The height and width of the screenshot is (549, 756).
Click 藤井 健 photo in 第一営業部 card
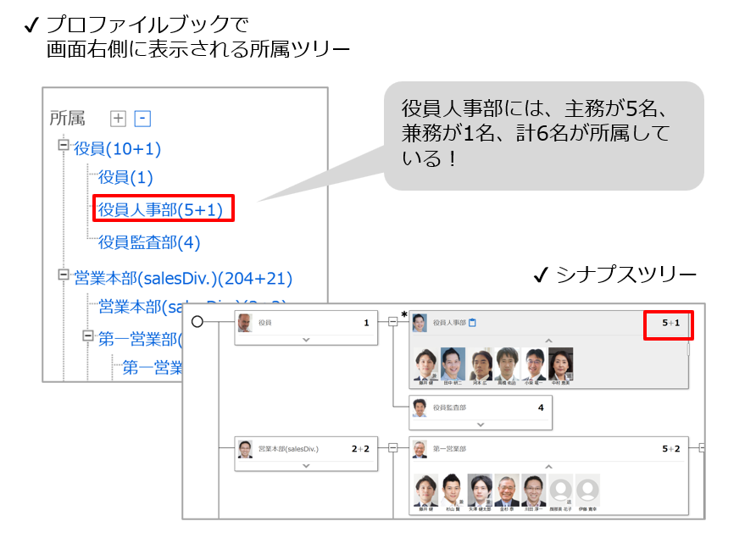425,491
